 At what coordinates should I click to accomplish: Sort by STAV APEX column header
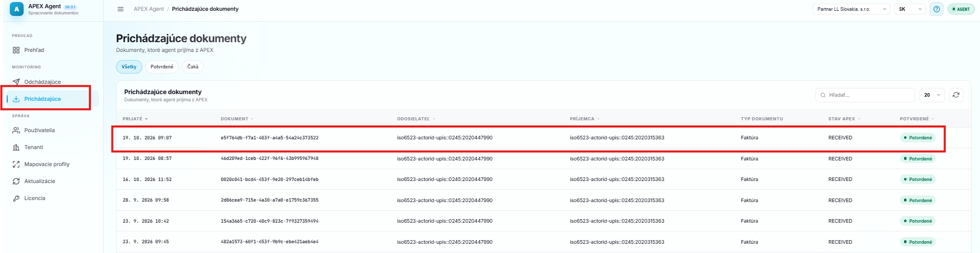844,119
